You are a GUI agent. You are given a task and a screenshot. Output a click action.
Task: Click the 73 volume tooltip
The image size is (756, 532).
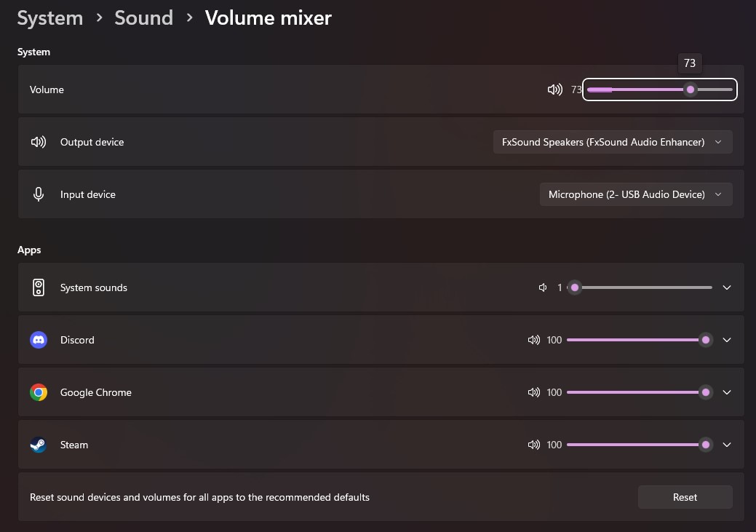point(690,63)
